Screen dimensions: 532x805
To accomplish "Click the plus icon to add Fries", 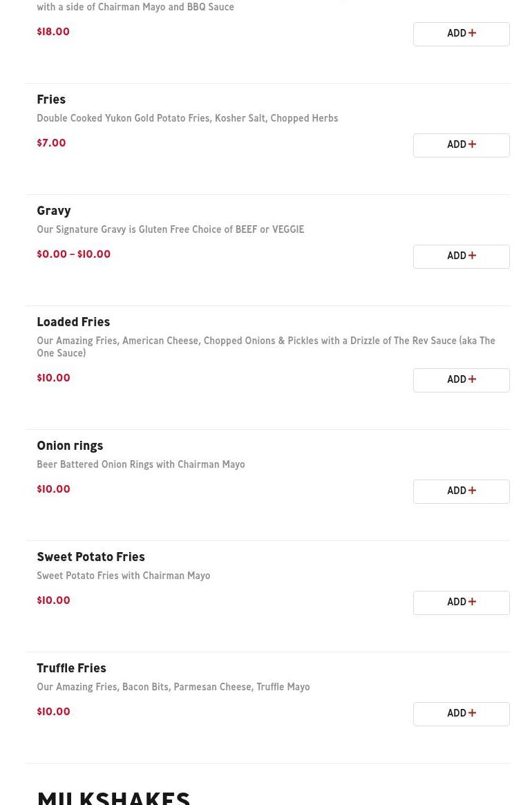I will click(472, 144).
